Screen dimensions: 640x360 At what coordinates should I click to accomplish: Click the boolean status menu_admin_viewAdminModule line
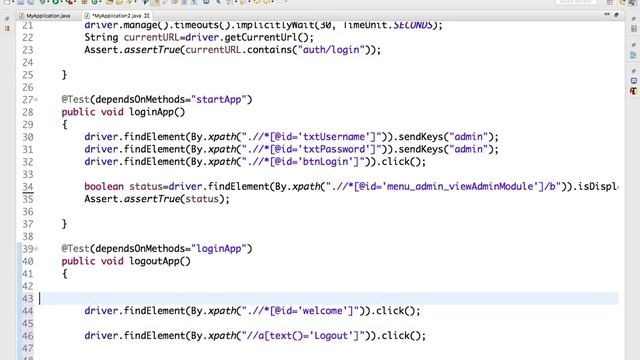[351, 187]
